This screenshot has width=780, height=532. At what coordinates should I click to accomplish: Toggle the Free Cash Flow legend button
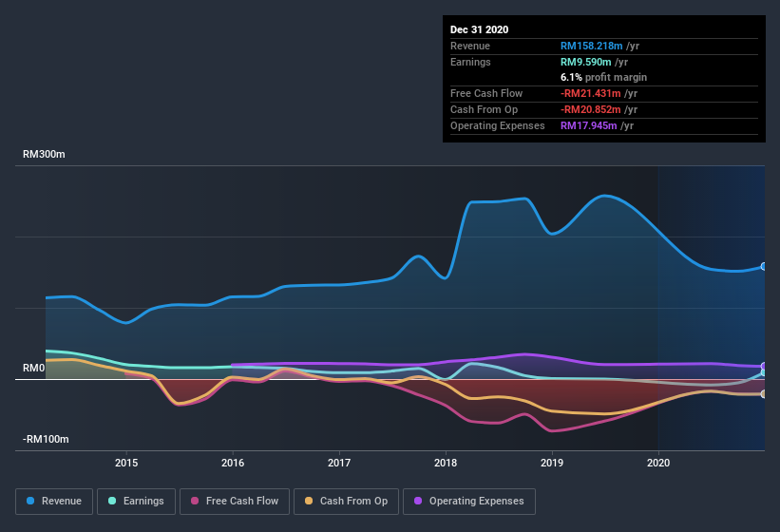point(235,502)
